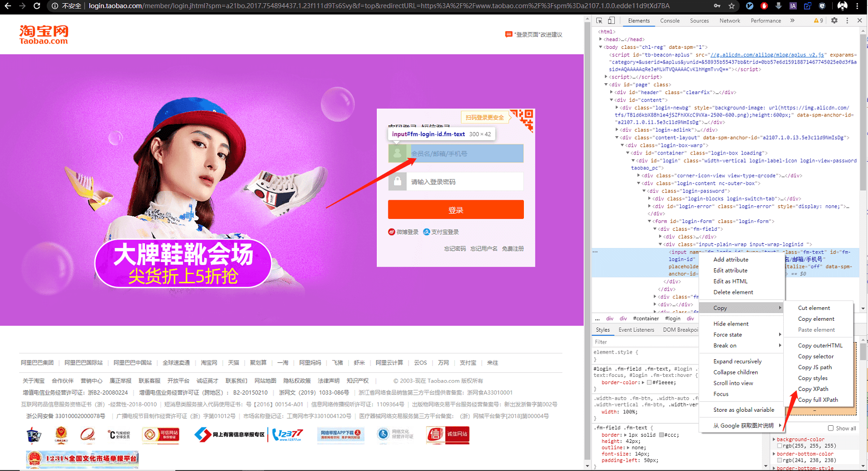Click the password input field

tap(456, 182)
